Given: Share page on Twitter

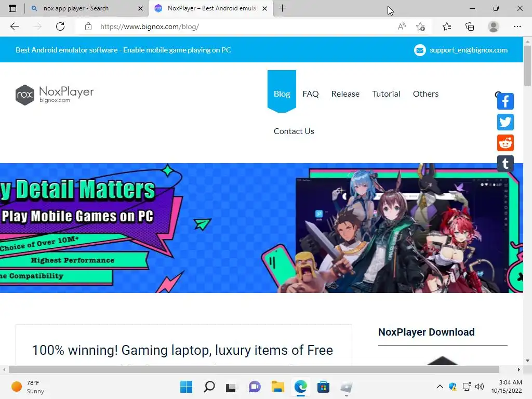Looking at the screenshot, I should (x=506, y=122).
